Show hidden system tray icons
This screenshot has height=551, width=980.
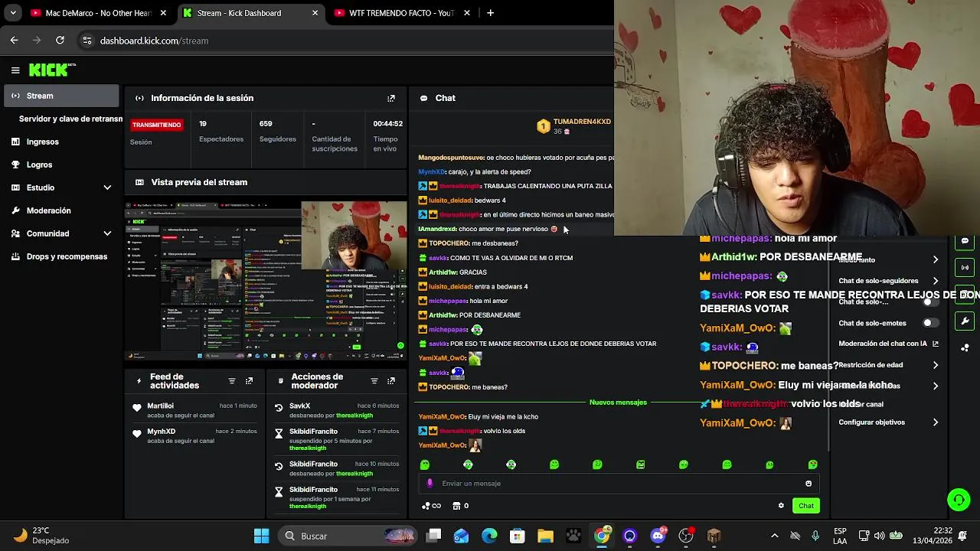[774, 536]
